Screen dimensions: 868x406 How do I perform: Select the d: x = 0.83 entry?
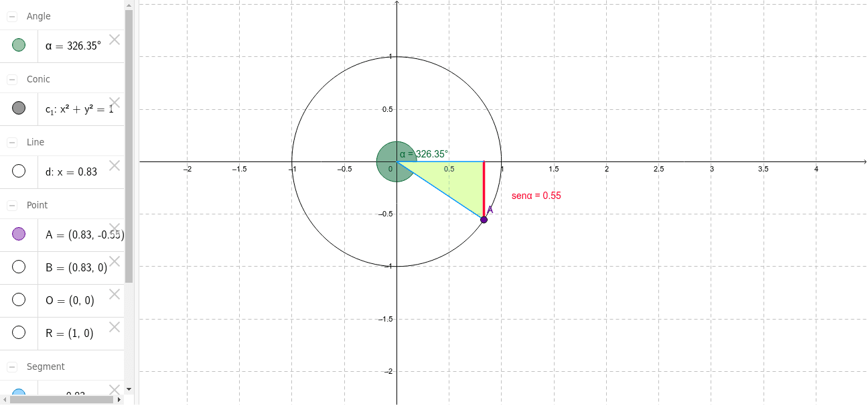click(x=71, y=172)
